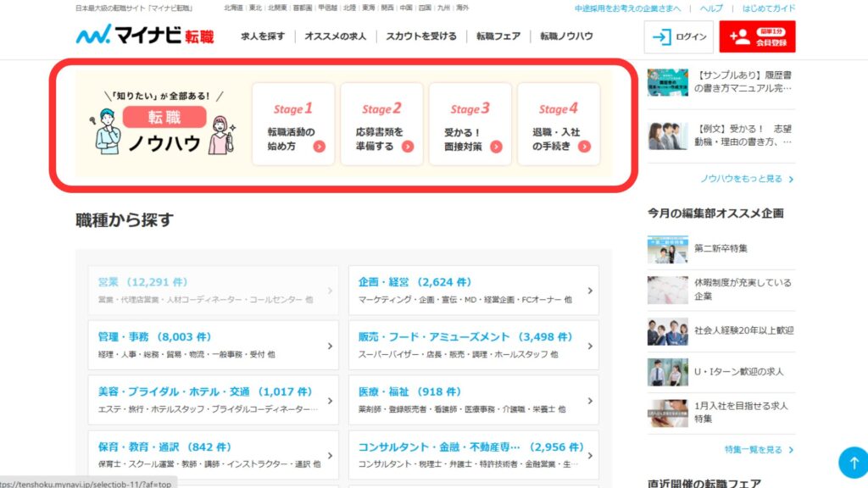This screenshot has height=488, width=868.
Task: Click red arrow on Stage1 転職活動の始め方
Action: 319,146
